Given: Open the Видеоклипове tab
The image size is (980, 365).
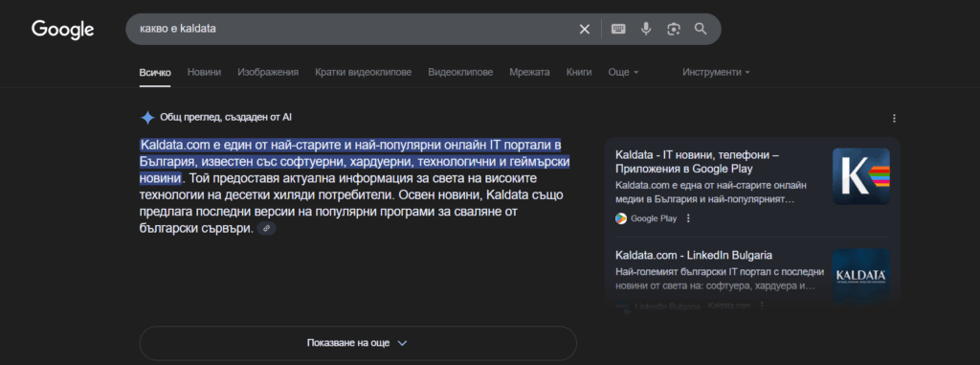Looking at the screenshot, I should pos(460,72).
